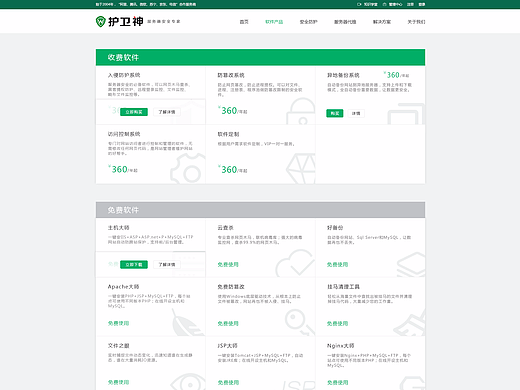The image size is (520, 390).
Task: Open the 软件产品 navigation item
Action: [x=274, y=22]
